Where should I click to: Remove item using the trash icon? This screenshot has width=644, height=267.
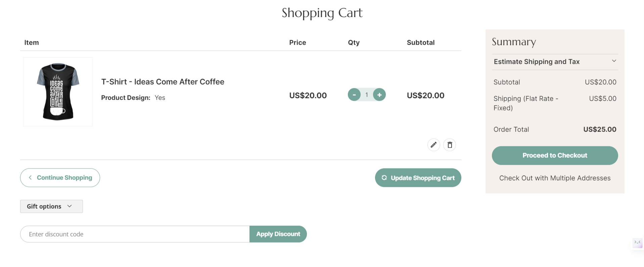pos(450,145)
